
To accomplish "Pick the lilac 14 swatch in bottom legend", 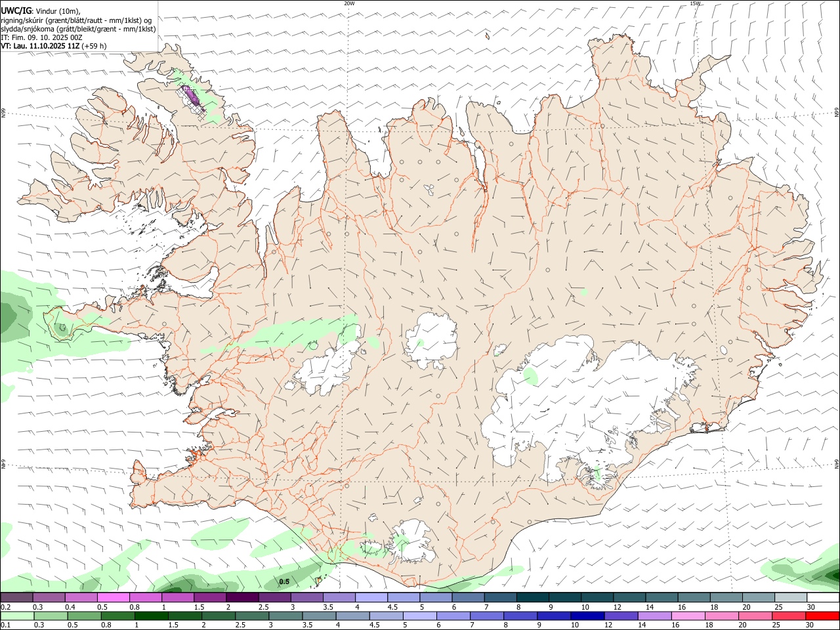I will pos(655,616).
